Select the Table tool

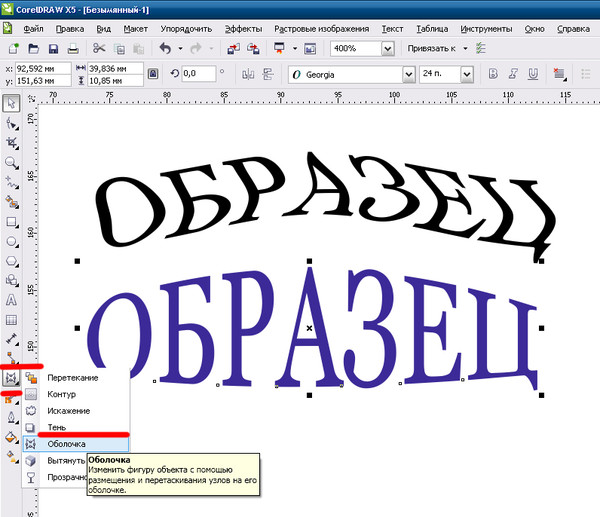point(11,320)
